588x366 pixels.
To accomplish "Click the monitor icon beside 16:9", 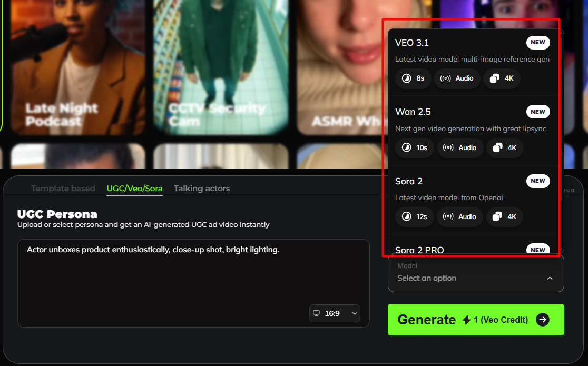I will (317, 313).
